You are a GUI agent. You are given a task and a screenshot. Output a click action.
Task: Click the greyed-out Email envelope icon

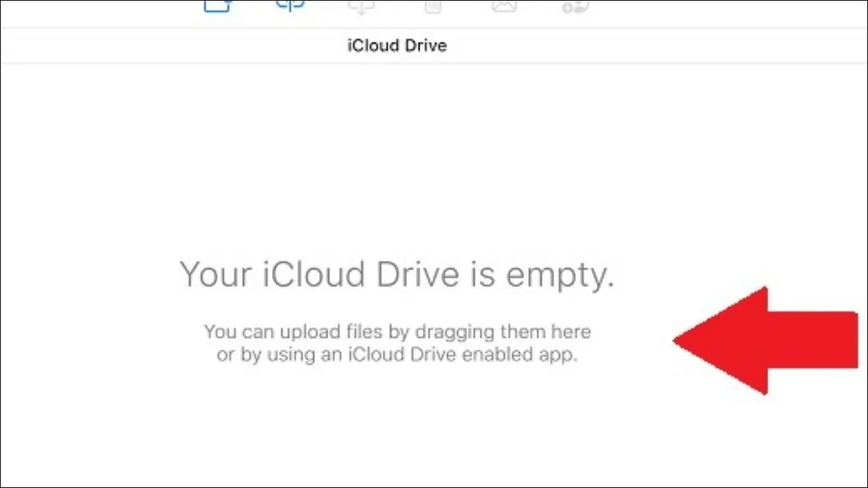[504, 6]
